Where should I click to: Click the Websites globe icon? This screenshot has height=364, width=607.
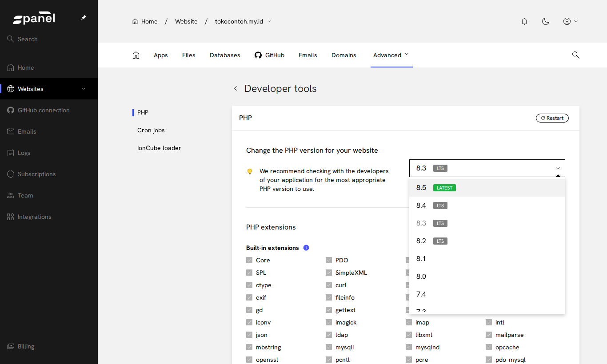tap(11, 89)
